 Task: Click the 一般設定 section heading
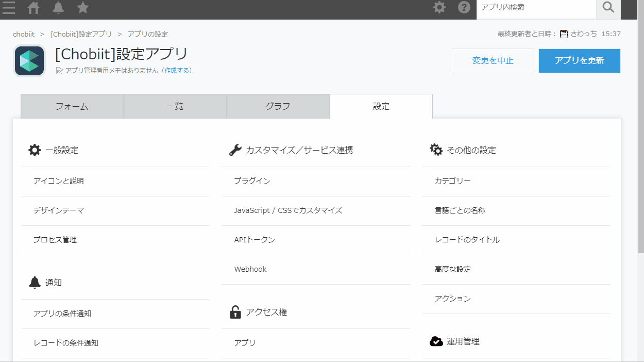coord(62,151)
